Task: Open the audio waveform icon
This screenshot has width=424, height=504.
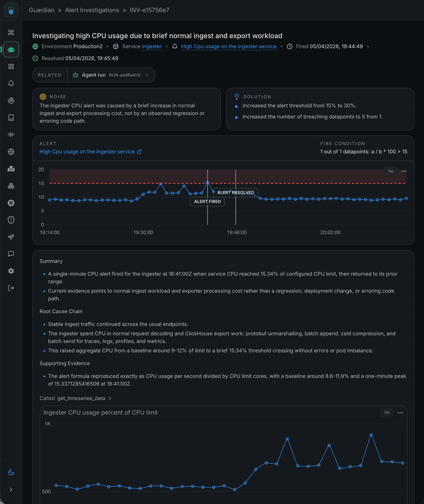Action: pyautogui.click(x=11, y=135)
